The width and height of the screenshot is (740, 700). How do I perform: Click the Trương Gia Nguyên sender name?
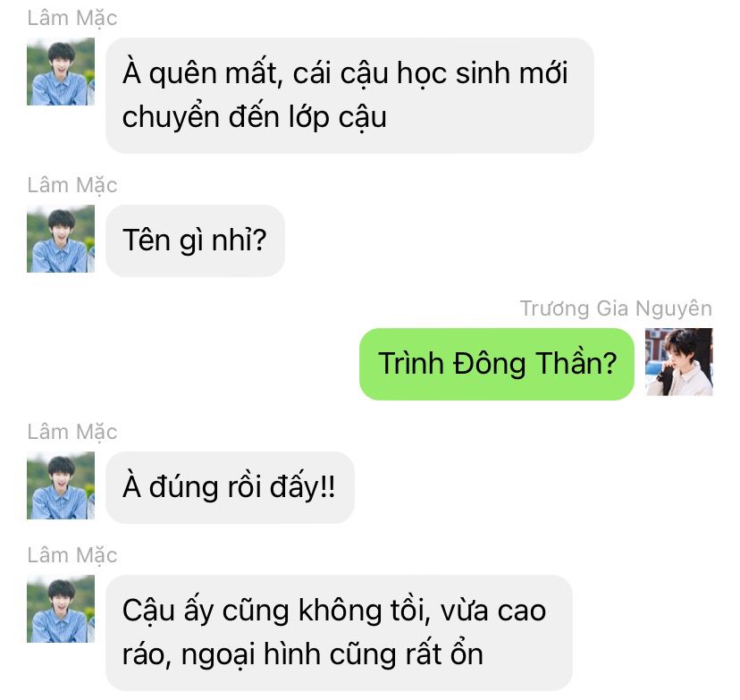(x=616, y=308)
